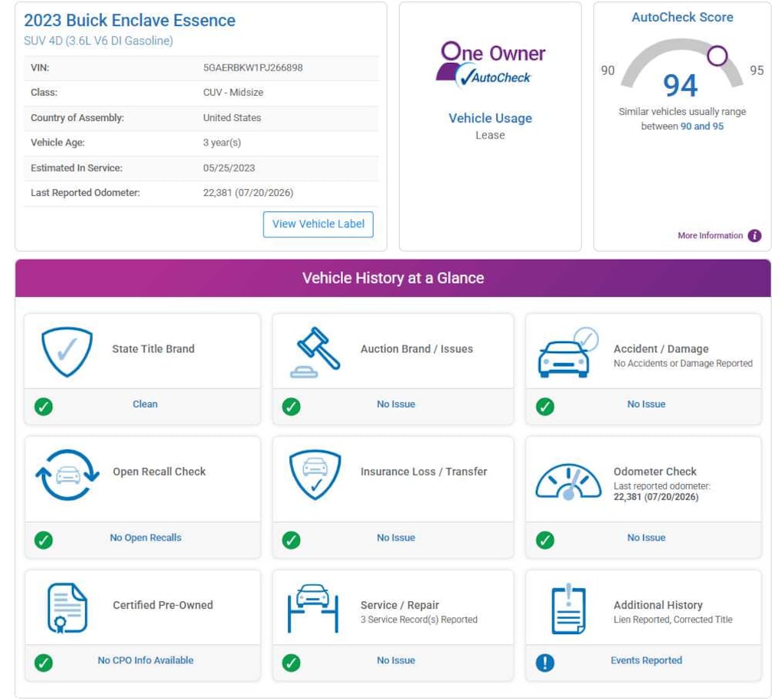Click the Clean title status link
This screenshot has height=700, width=784.
point(145,404)
